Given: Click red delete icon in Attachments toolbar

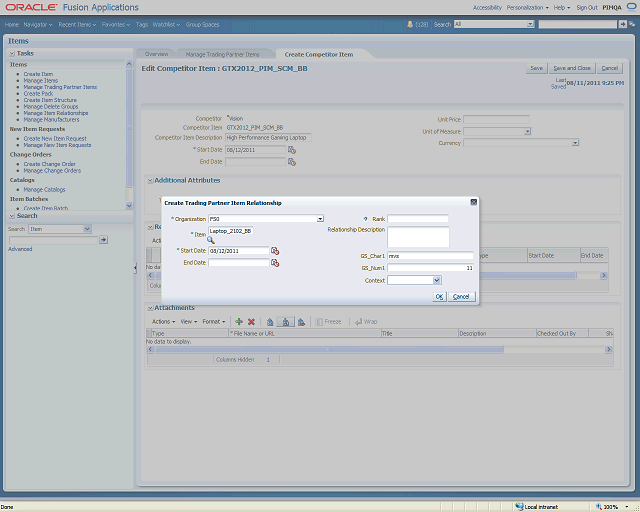Looking at the screenshot, I should (251, 322).
